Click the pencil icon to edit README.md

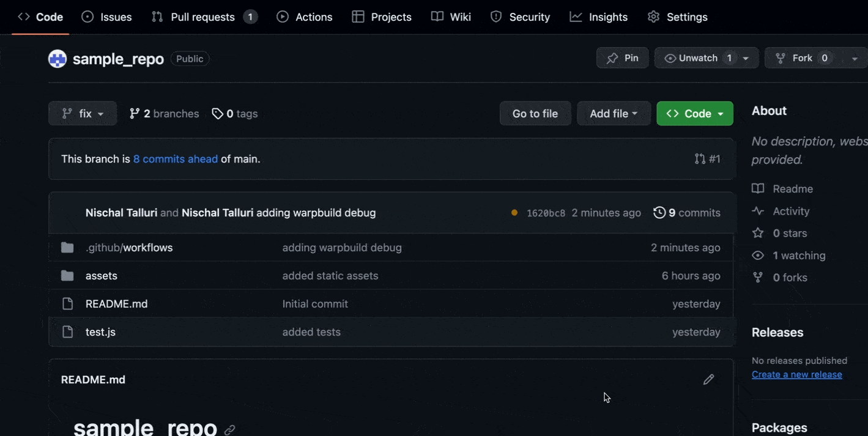(708, 379)
